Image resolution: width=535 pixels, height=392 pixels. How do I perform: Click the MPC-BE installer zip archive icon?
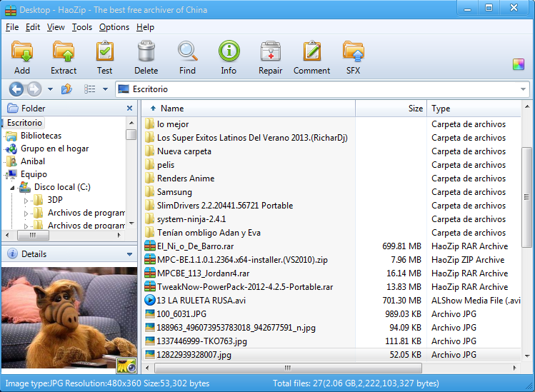click(x=150, y=260)
